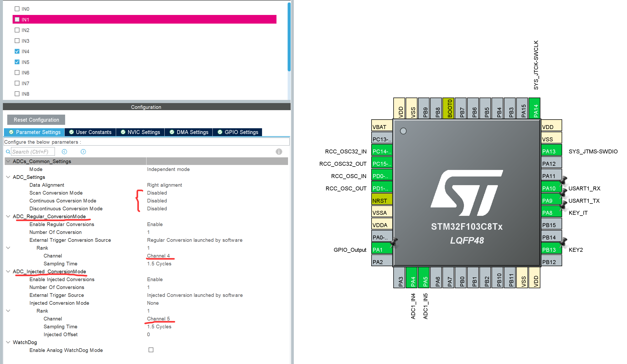Click the Reset Configuration button

pyautogui.click(x=36, y=120)
